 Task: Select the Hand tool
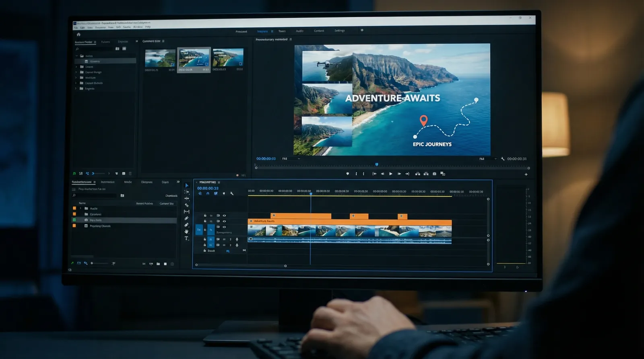point(186,232)
